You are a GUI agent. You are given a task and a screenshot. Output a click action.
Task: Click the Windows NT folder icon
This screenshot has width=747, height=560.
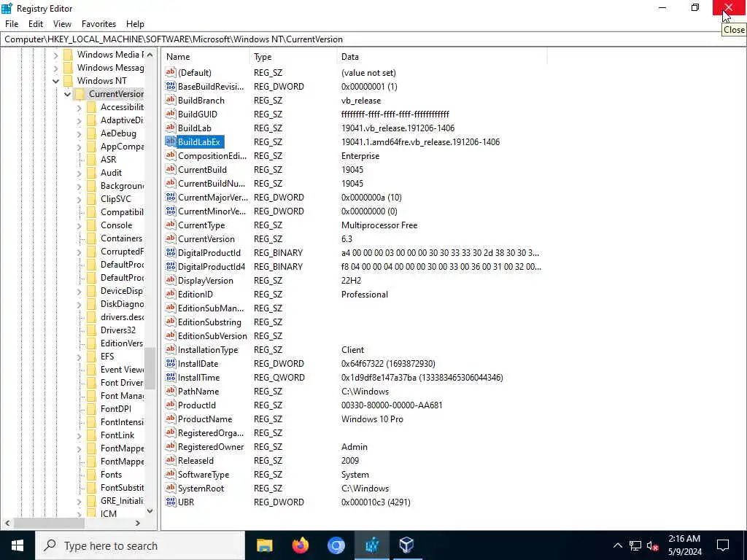tap(68, 80)
